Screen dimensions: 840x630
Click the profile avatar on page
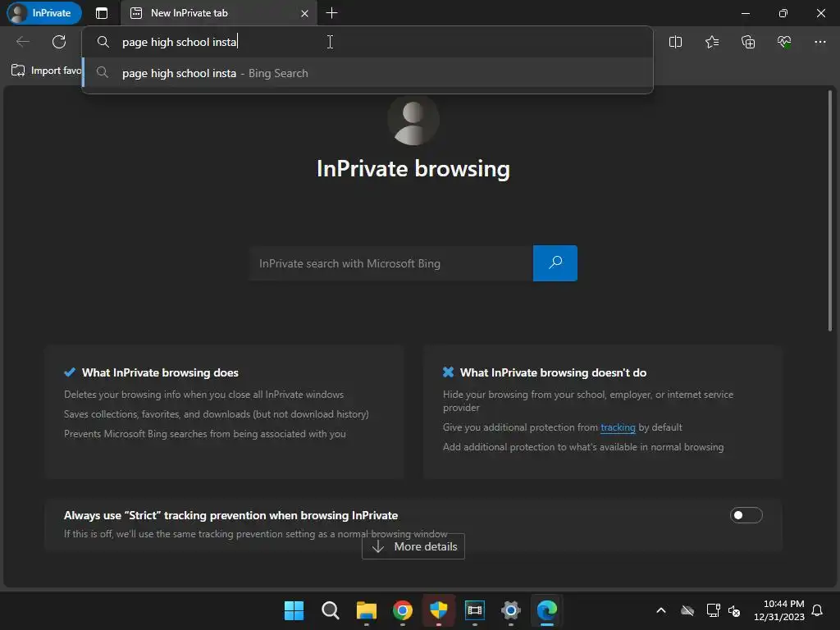click(x=413, y=120)
